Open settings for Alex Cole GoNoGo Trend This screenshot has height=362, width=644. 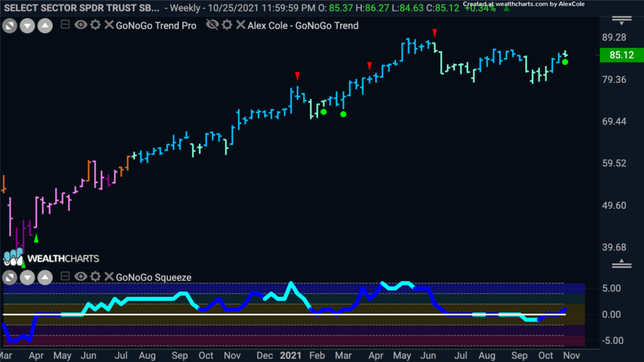[227, 25]
